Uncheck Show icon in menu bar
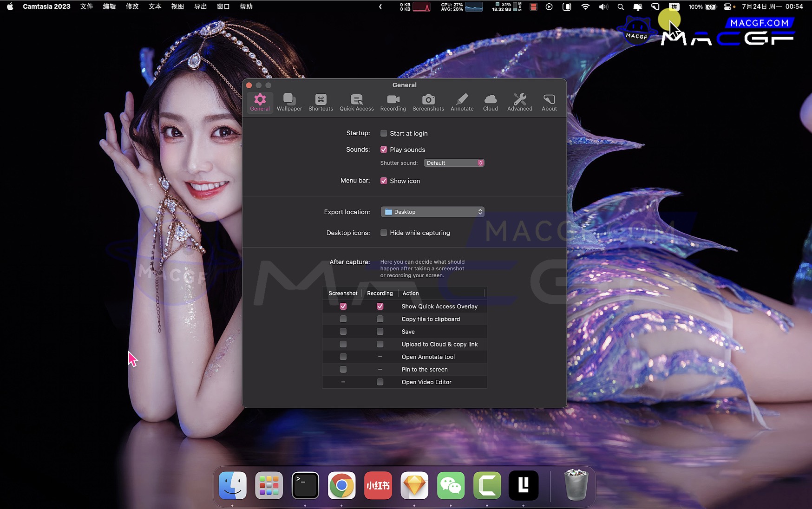 384,181
